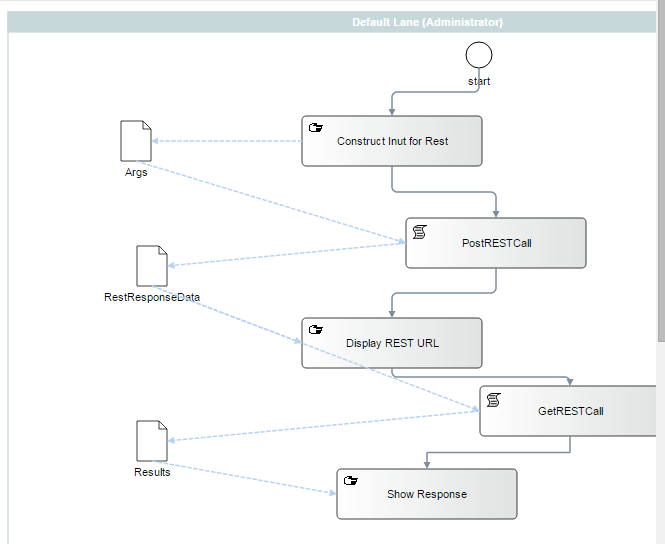Click hand icon in Show Response task
665x544 pixels.
pyautogui.click(x=351, y=480)
